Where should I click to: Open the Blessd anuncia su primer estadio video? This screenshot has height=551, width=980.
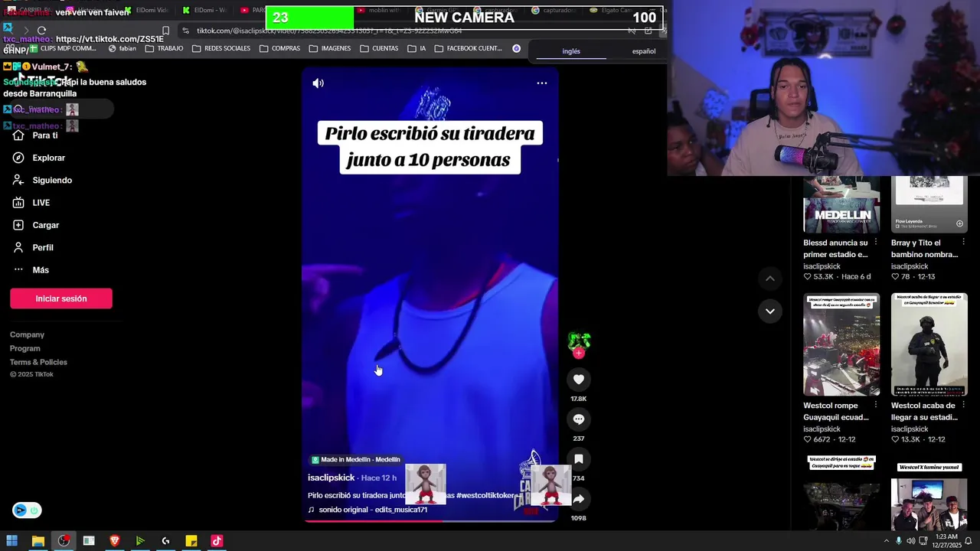coord(841,204)
